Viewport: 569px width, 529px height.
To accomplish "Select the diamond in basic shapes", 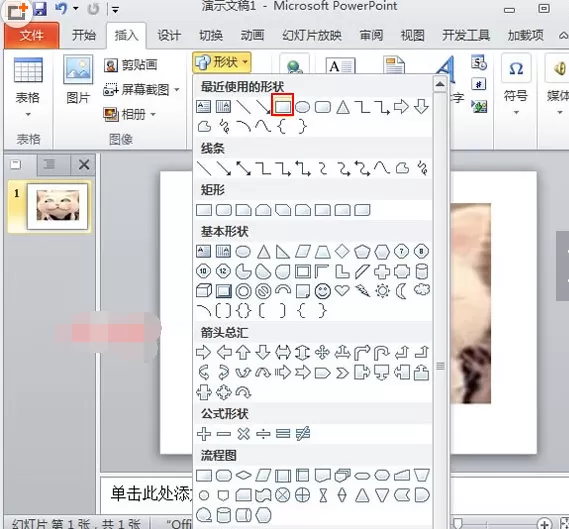I will [x=342, y=251].
